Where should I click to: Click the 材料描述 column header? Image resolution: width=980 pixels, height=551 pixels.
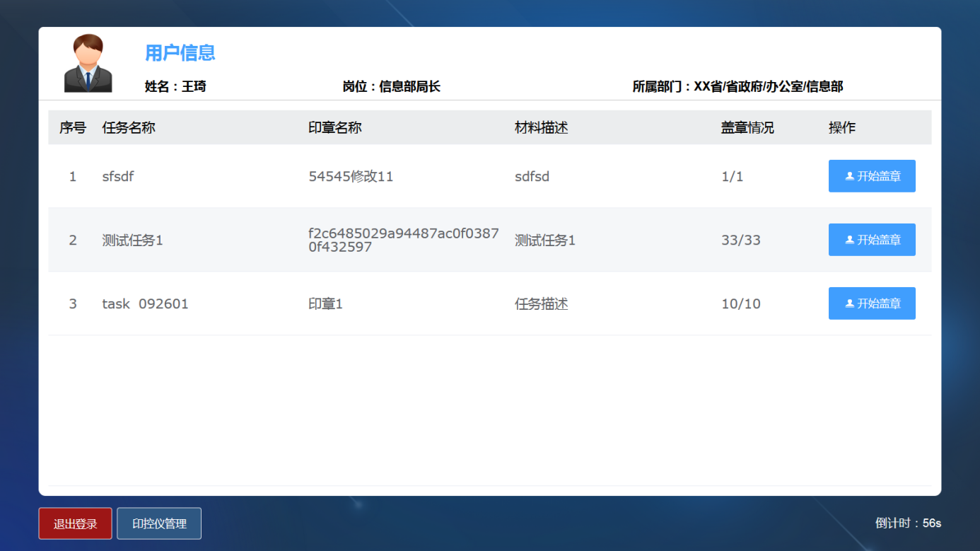542,128
